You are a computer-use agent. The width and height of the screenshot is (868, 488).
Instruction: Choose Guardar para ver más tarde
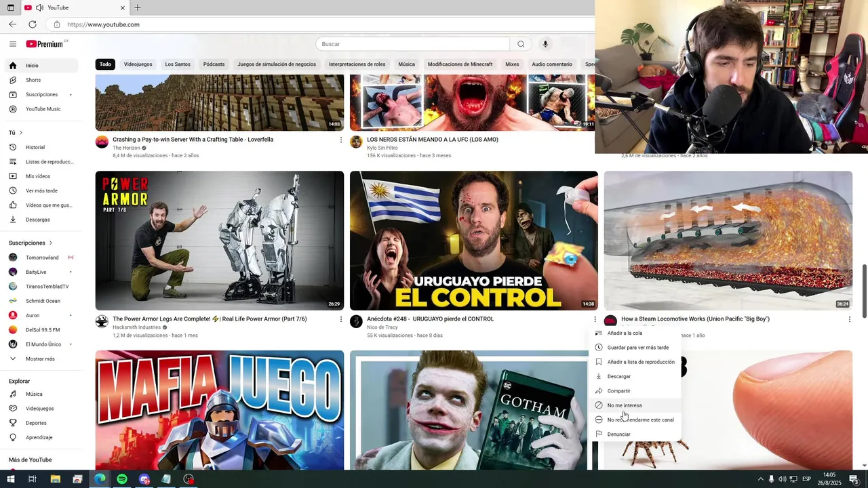tap(635, 348)
